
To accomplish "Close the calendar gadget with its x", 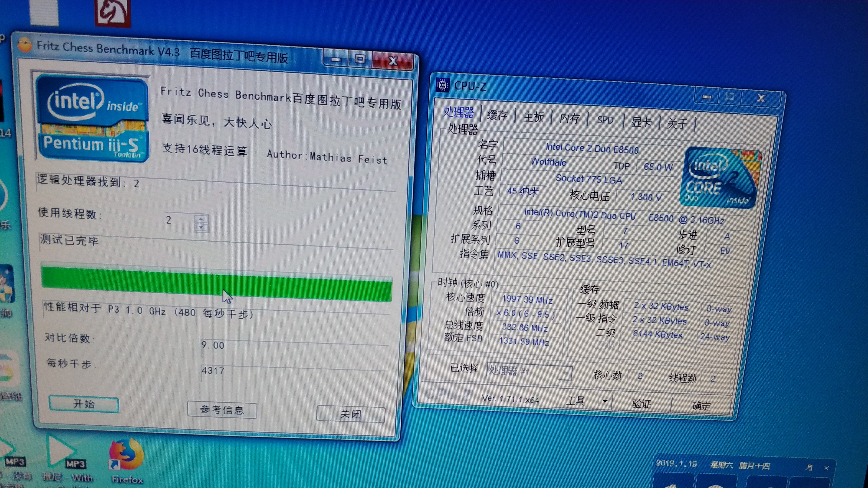I will [x=826, y=468].
